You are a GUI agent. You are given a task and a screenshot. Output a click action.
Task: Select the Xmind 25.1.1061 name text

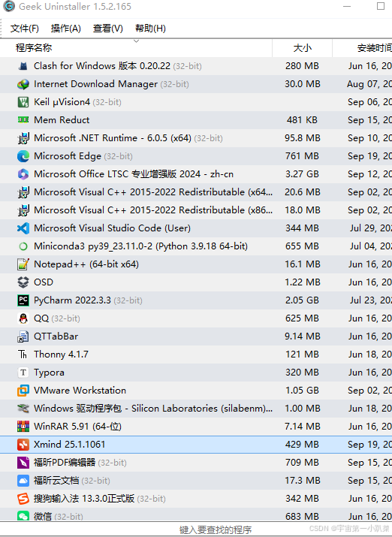point(70,445)
